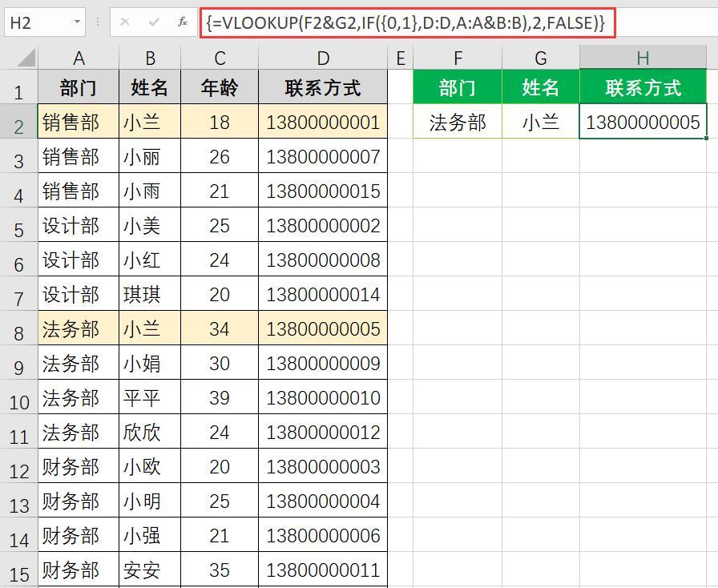Click cell 13800000014
Image resolution: width=718 pixels, height=588 pixels.
(323, 293)
